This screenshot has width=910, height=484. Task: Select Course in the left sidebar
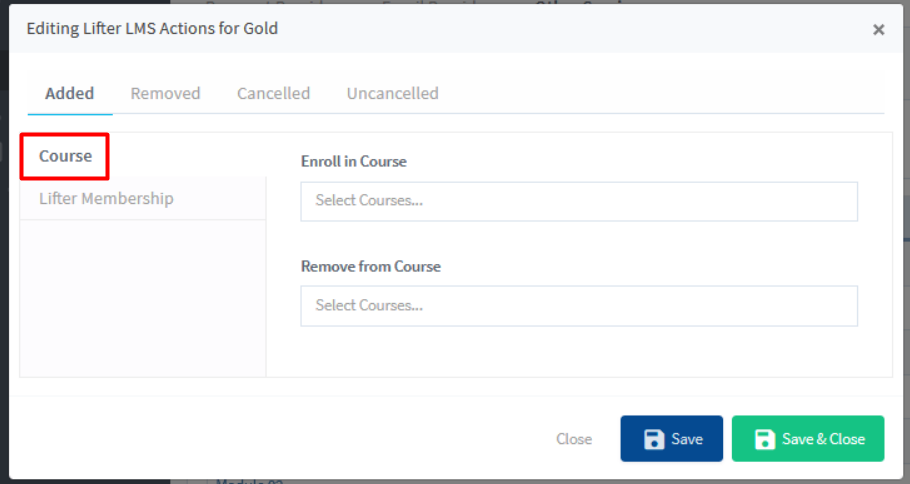tap(65, 156)
